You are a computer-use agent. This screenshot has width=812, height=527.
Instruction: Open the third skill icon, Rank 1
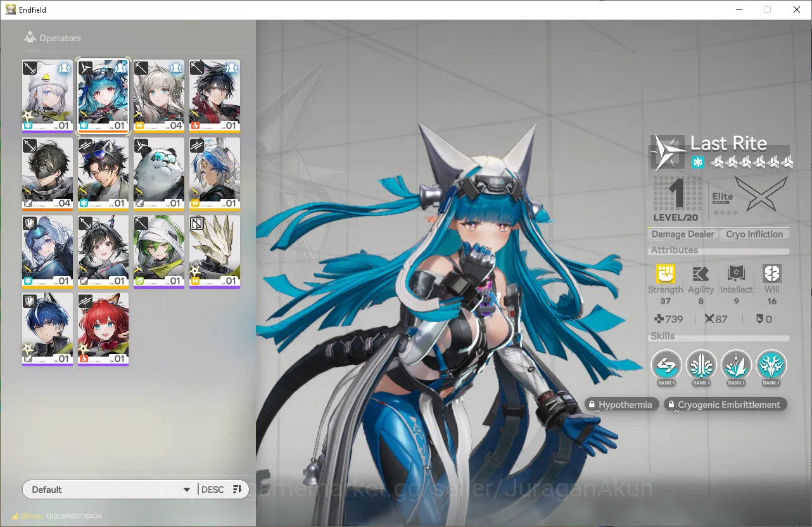tap(736, 365)
